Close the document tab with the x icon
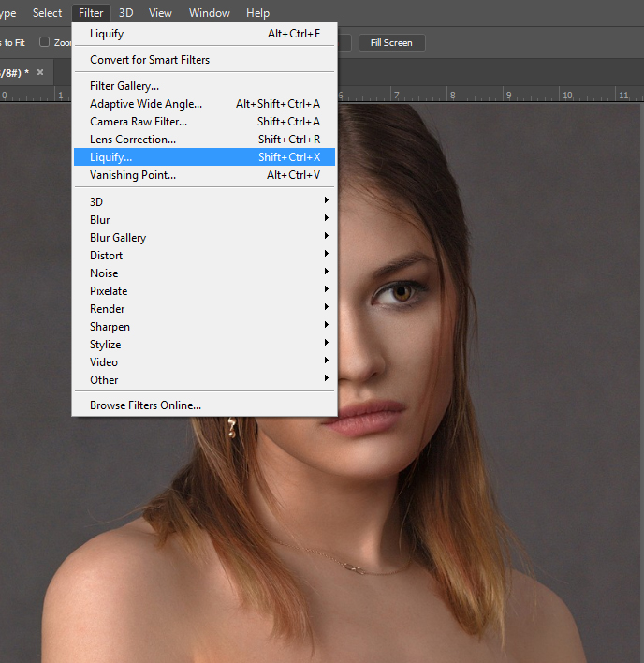The height and width of the screenshot is (663, 644). [40, 72]
